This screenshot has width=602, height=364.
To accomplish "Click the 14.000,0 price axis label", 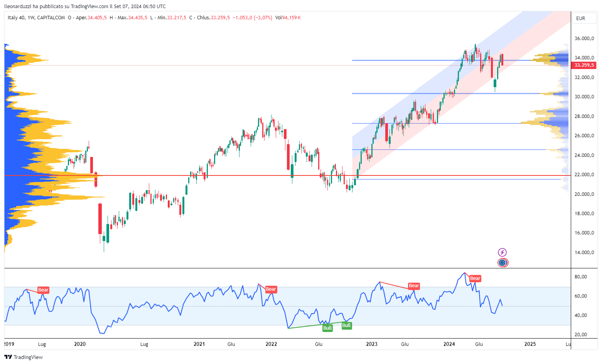I will pos(584,253).
